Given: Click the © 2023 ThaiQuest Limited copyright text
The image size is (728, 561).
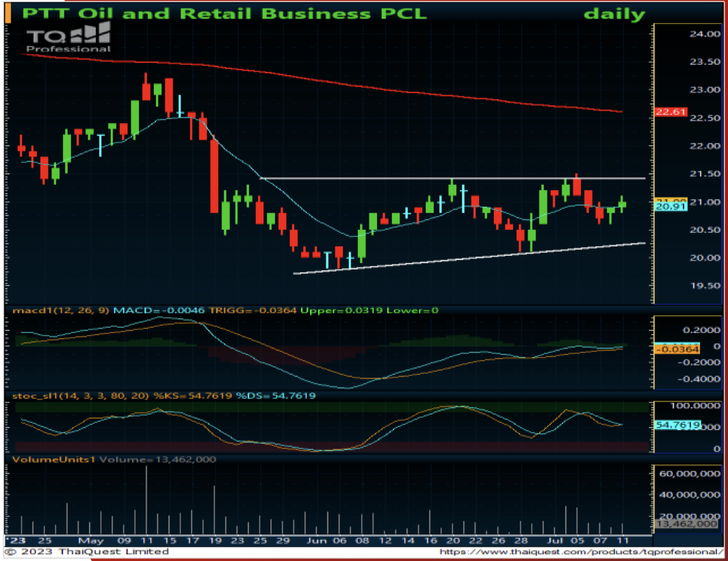Looking at the screenshot, I should pos(88,551).
